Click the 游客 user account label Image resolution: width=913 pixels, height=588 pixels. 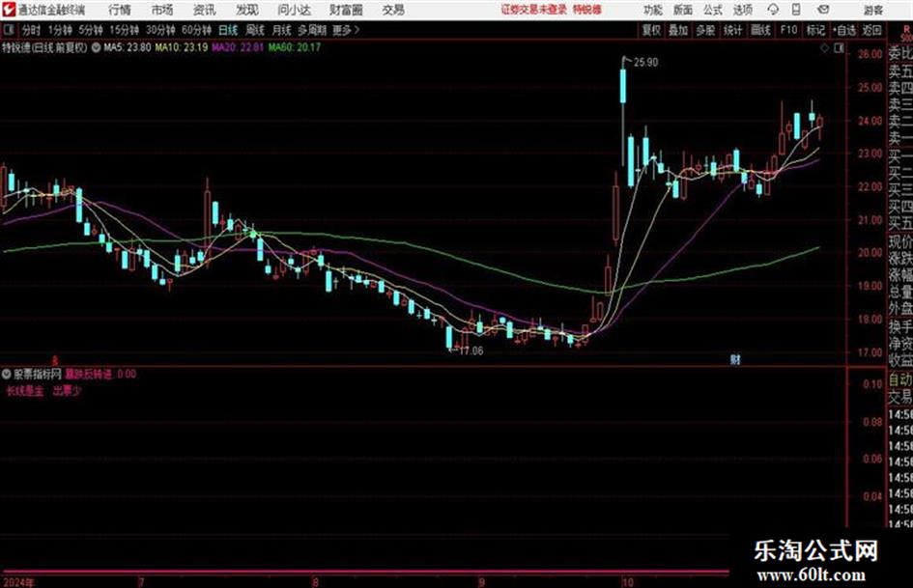pos(872,10)
